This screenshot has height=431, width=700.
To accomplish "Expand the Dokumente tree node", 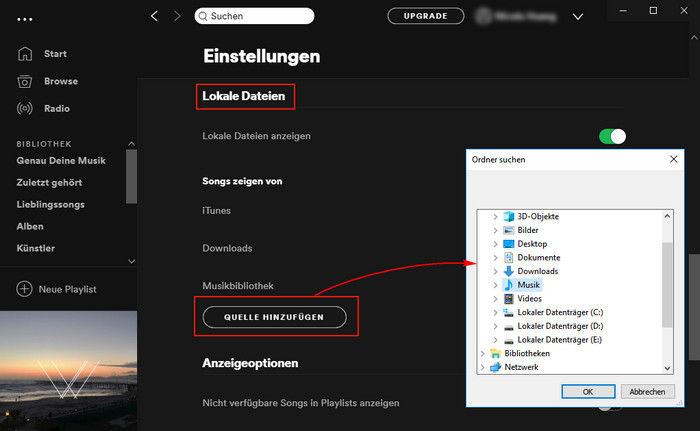I will [x=495, y=258].
